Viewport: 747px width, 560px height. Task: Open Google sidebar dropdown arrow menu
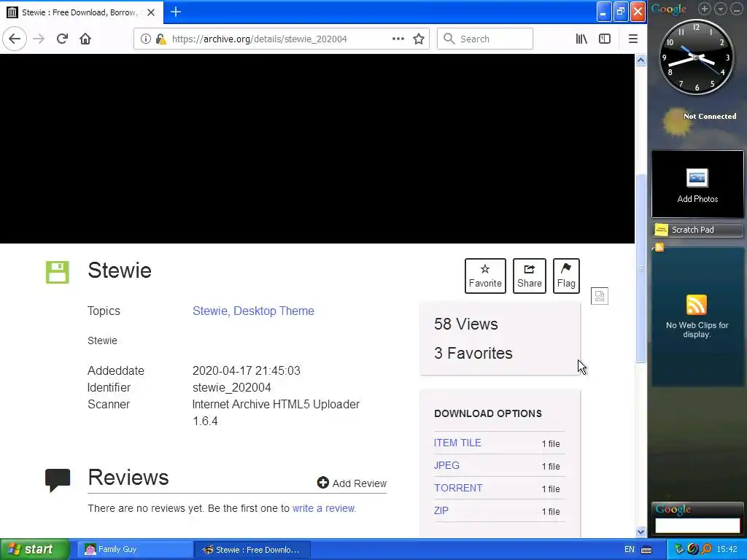(721, 9)
